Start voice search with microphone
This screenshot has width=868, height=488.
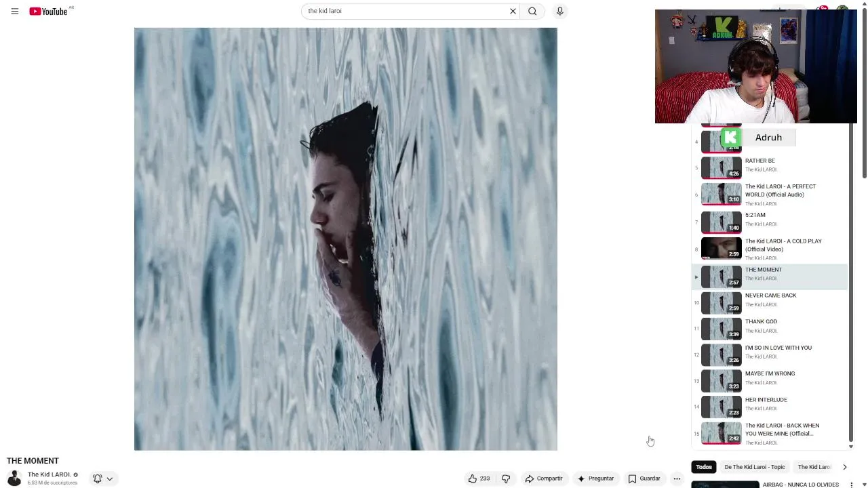(559, 11)
